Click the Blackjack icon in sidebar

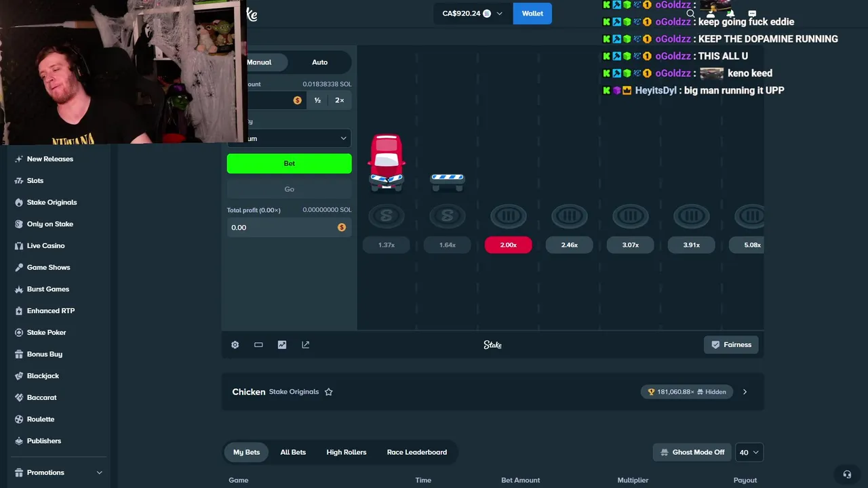pyautogui.click(x=19, y=375)
